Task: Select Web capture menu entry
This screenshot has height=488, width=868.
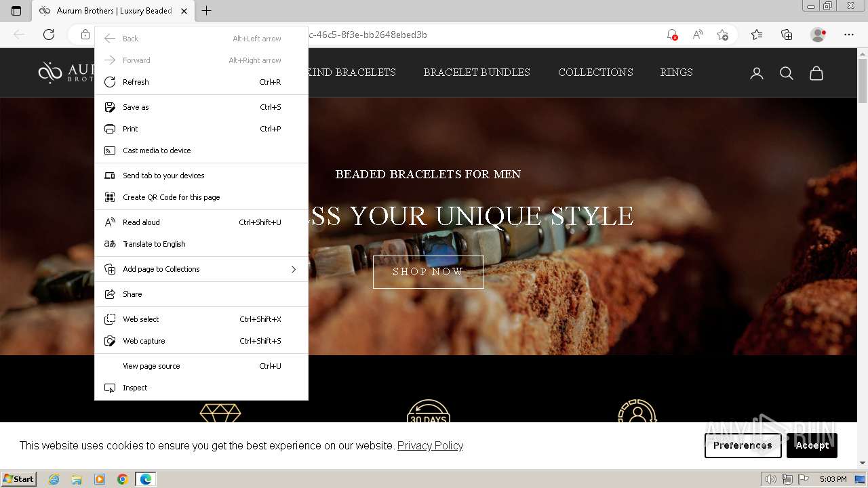Action: point(201,341)
